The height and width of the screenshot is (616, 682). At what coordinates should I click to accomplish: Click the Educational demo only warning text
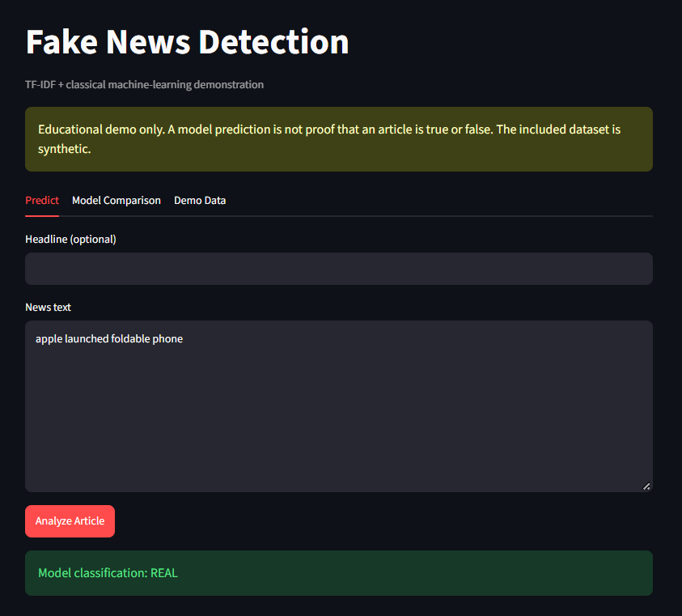coord(329,139)
